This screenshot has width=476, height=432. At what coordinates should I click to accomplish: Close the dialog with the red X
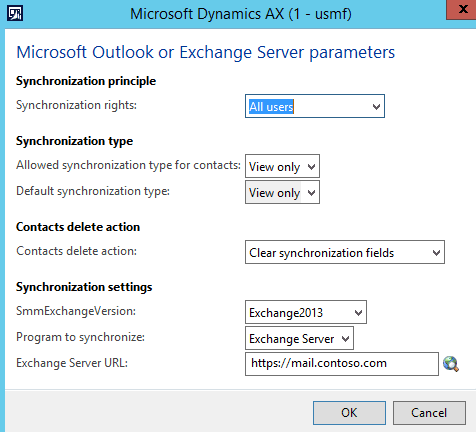coord(462,9)
